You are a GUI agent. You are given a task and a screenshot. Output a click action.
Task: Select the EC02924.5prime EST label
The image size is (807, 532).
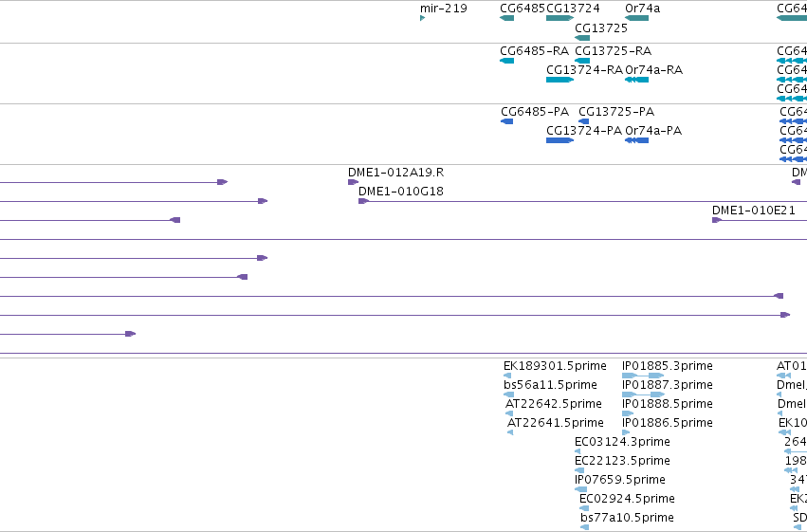tap(627, 499)
